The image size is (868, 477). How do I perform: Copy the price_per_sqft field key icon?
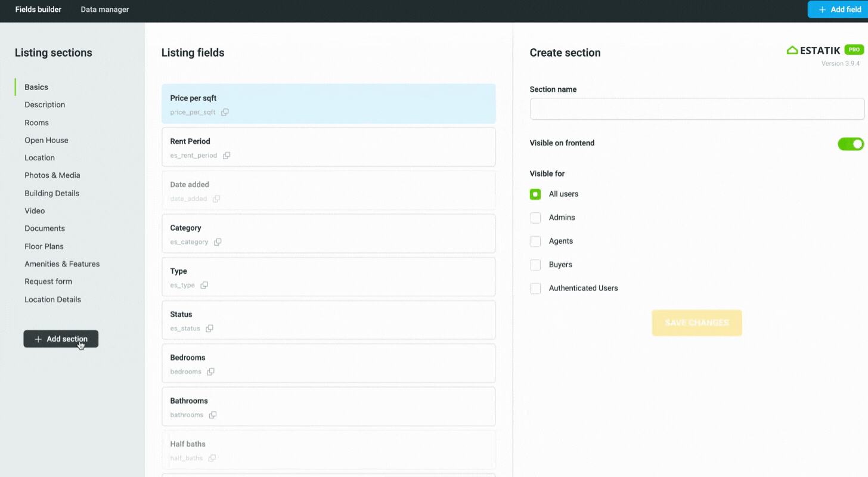[225, 112]
